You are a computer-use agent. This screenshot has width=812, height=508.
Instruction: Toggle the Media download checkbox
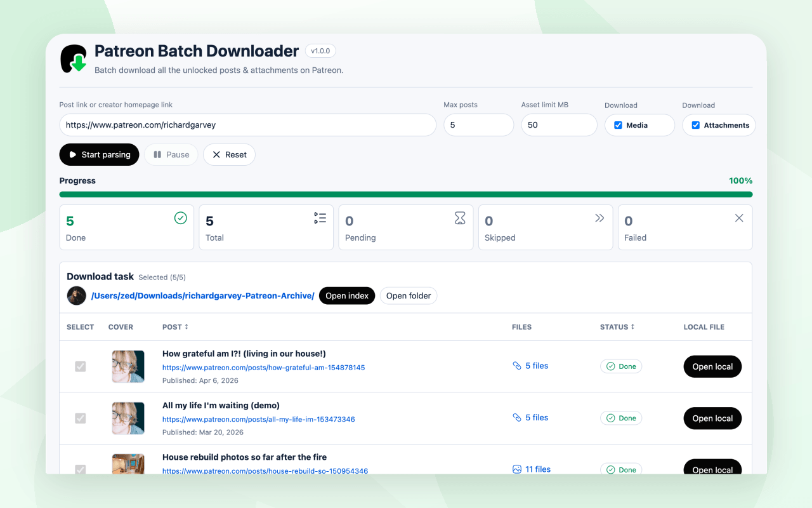point(618,125)
